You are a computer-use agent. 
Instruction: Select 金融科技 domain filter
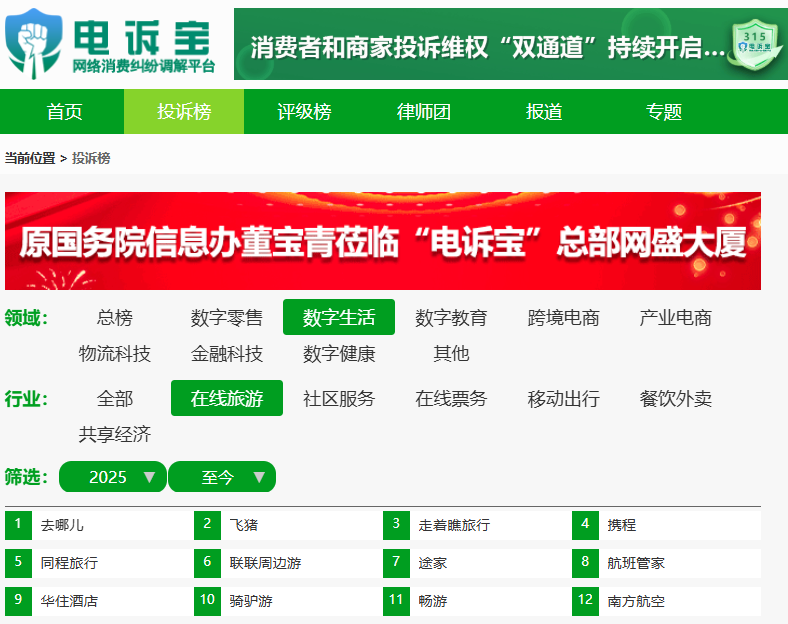coord(227,354)
